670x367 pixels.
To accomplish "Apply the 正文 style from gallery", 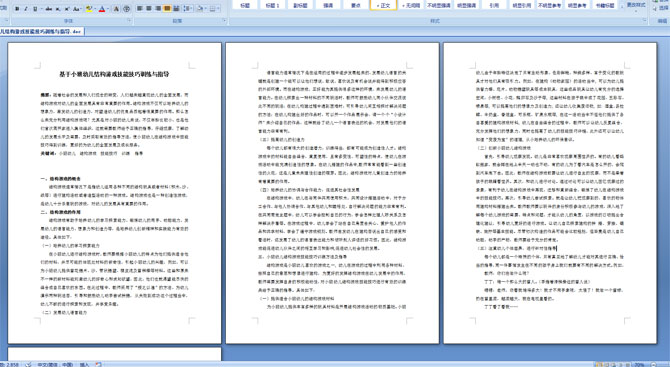I will click(x=383, y=5).
